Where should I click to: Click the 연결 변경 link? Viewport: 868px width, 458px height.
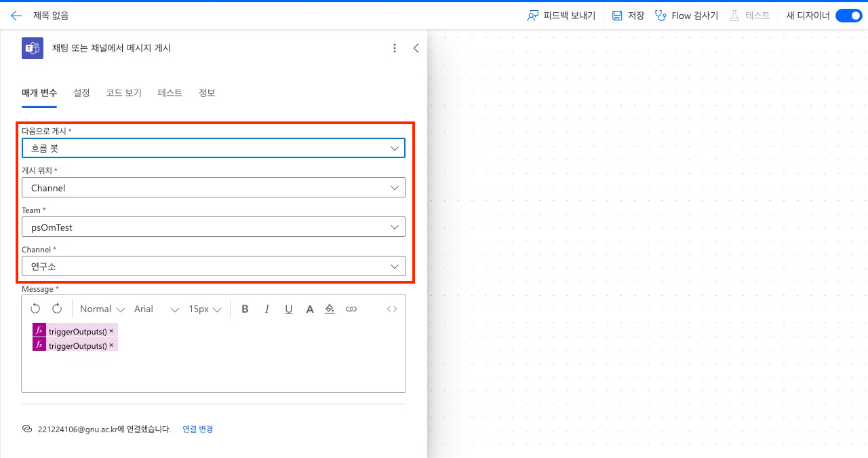(198, 429)
